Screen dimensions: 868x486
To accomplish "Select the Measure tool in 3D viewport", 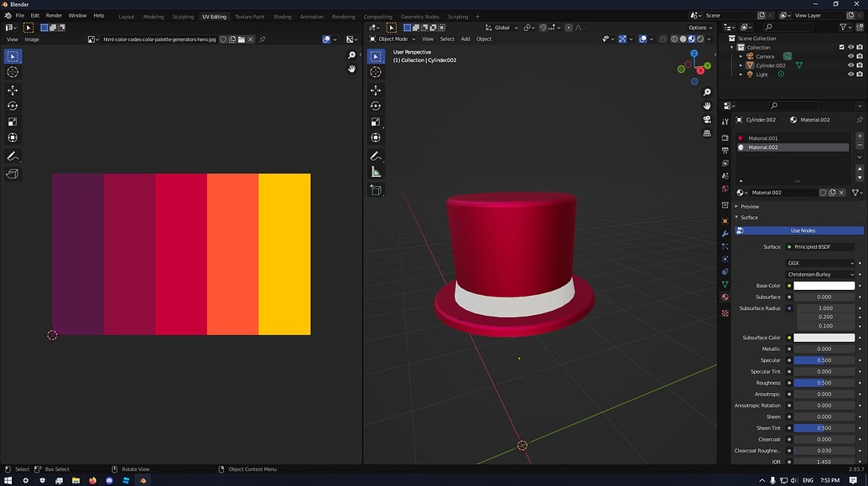I will tap(376, 172).
